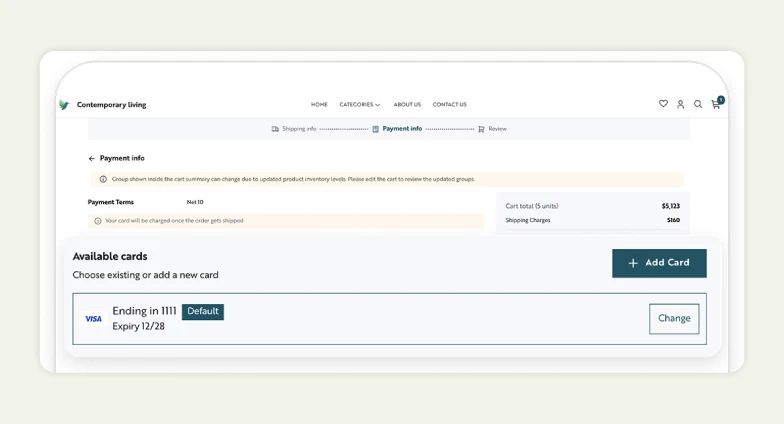Click the Net 10 payment terms value
Screen dimensions: 784x424
tap(195, 202)
